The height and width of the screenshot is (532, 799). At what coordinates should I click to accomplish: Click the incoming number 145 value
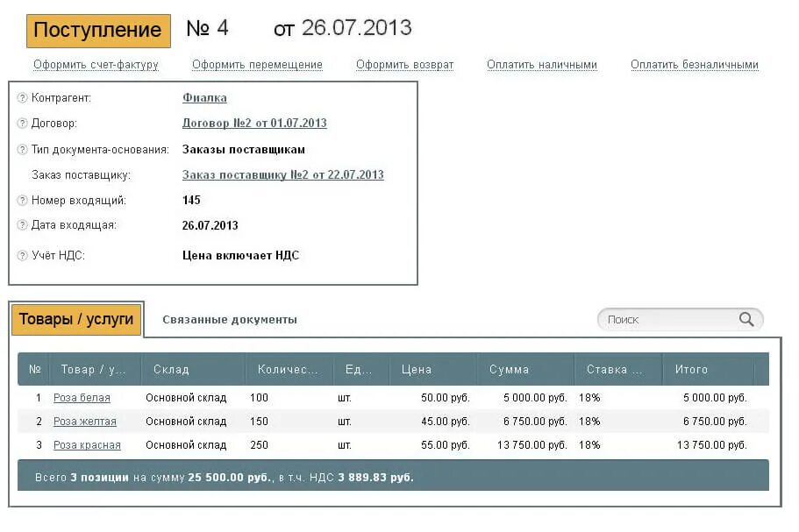[191, 200]
